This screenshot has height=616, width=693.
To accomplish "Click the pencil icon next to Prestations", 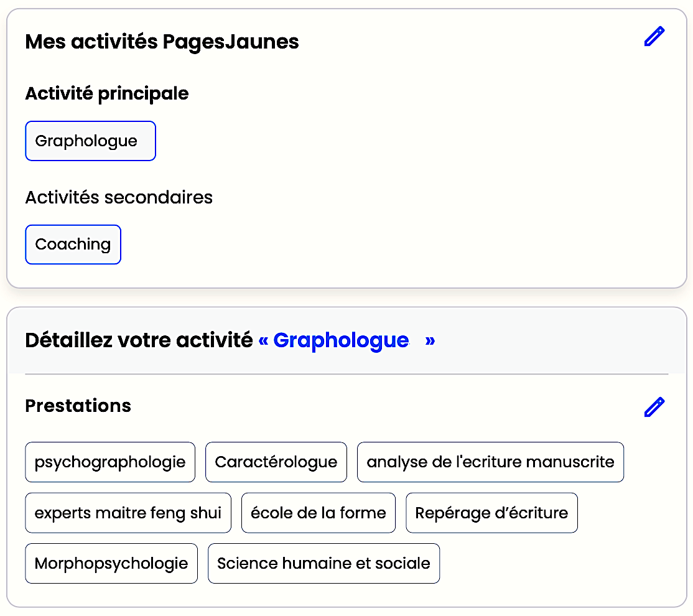I will (x=654, y=407).
